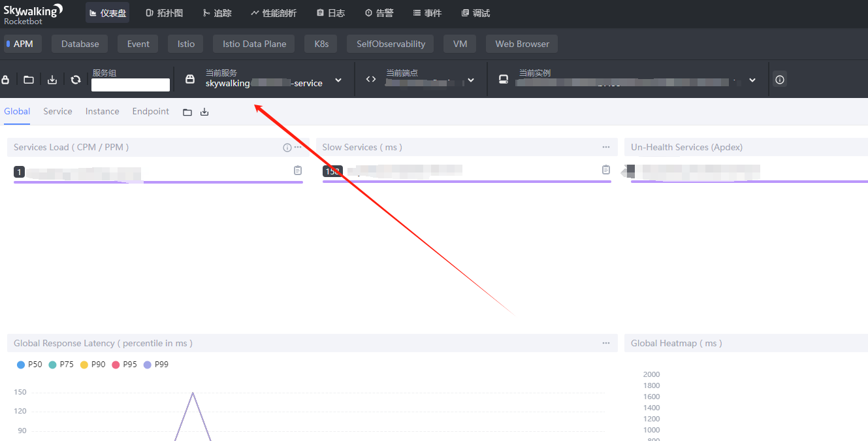Switch to the 拓扑图 topology view
The image size is (868, 441).
tap(163, 12)
